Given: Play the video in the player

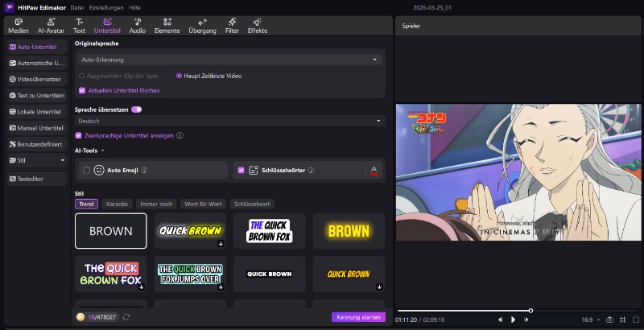Looking at the screenshot, I should click(513, 320).
